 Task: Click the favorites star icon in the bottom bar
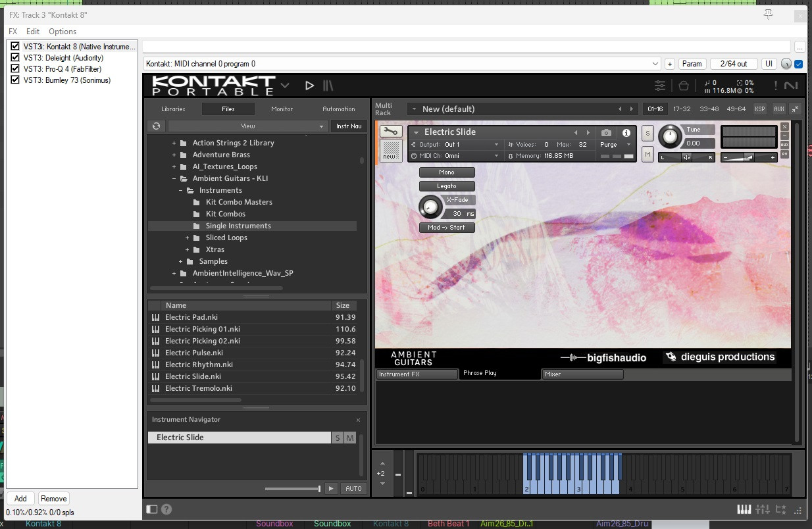coord(781,509)
